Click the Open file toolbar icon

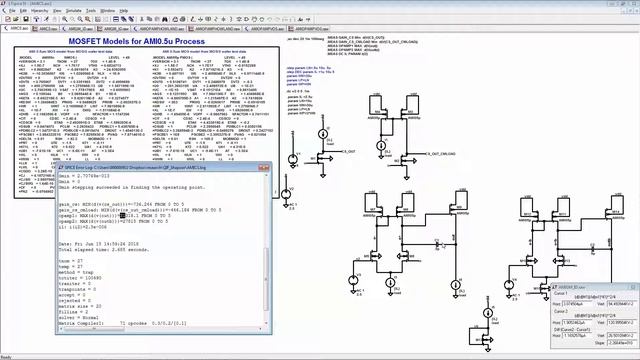coord(16,19)
